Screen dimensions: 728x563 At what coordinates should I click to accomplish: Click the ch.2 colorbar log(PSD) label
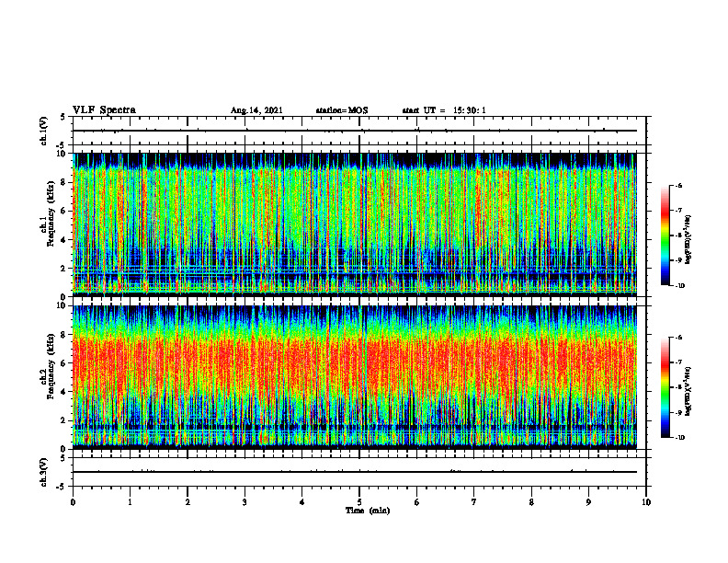(x=688, y=392)
